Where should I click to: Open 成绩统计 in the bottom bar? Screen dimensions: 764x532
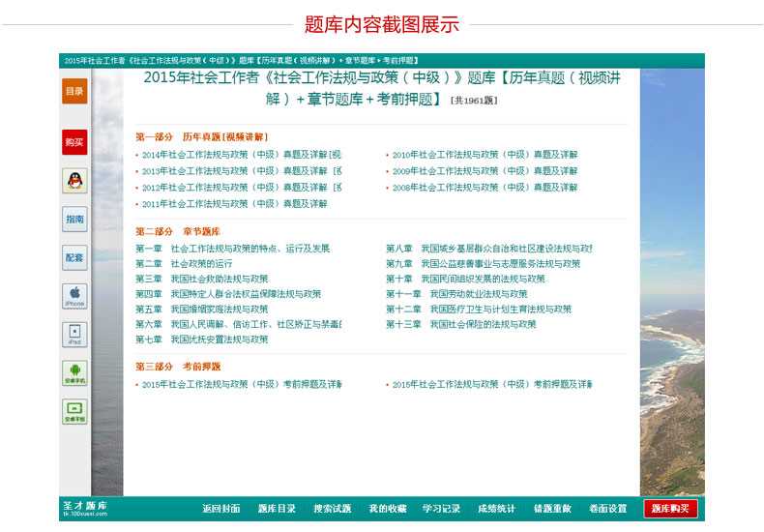click(496, 509)
